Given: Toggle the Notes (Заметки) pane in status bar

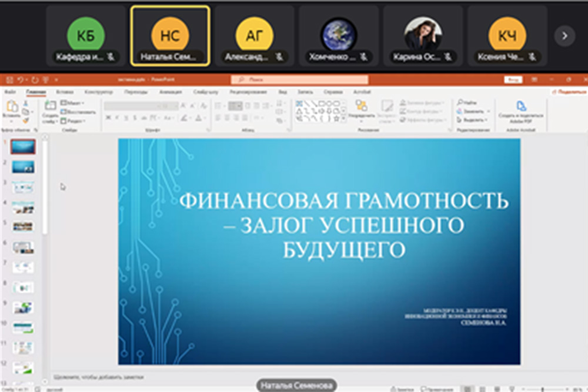Looking at the screenshot, I should pyautogui.click(x=405, y=388).
